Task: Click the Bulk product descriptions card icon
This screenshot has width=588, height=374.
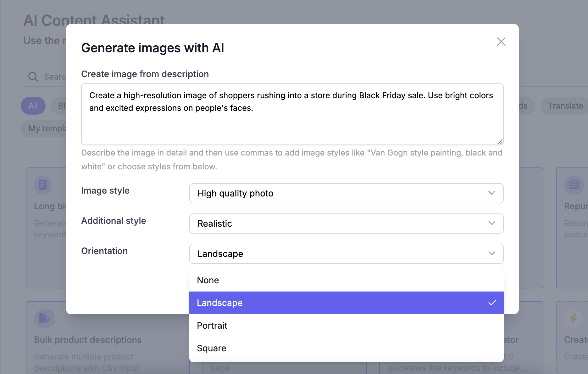Action: 44,318
